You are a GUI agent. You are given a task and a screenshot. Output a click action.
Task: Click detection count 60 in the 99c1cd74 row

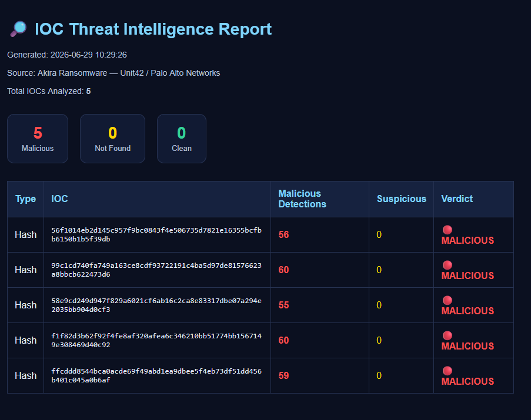[283, 270]
